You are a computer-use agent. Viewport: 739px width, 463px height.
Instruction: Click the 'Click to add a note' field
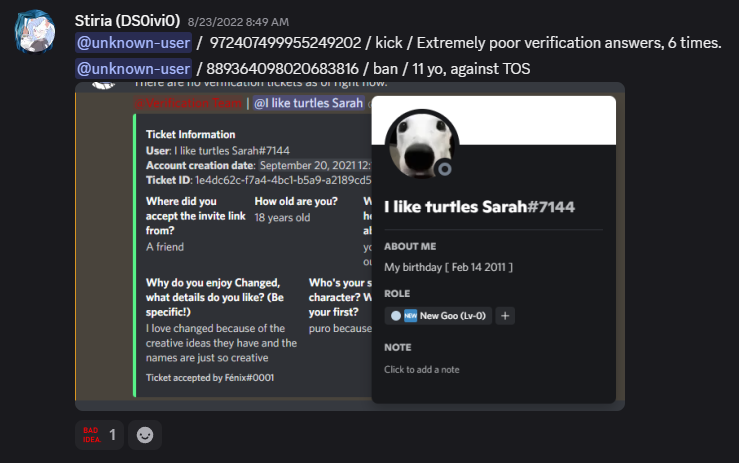coord(422,370)
